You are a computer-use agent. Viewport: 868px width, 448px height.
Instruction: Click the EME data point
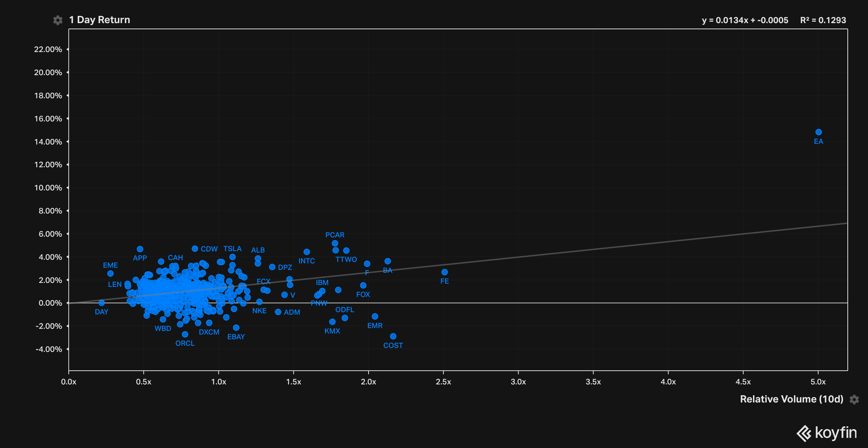tap(110, 273)
